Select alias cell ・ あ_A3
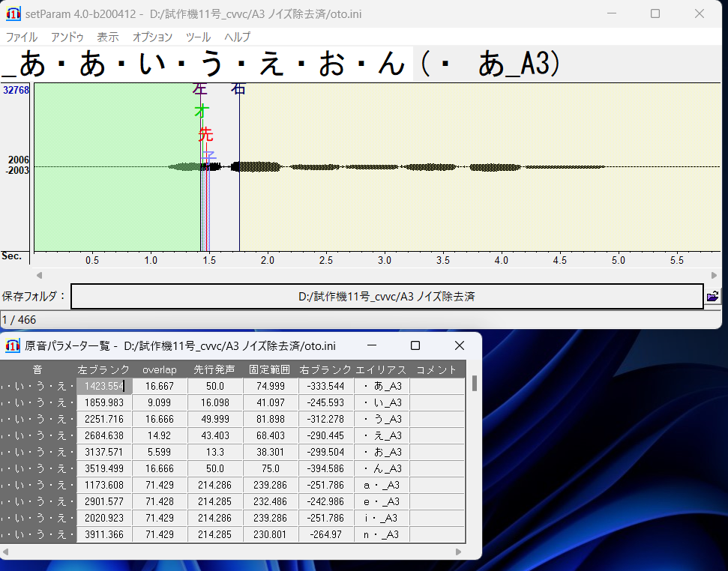Viewport: 728px width, 571px height. point(382,386)
